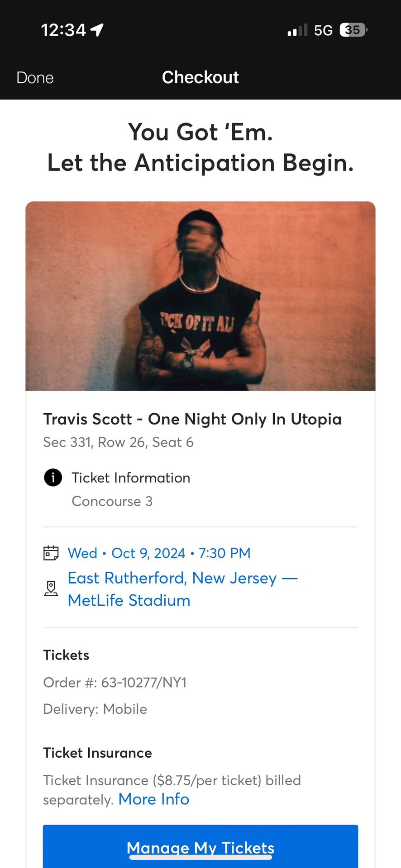This screenshot has width=401, height=868.
Task: Tap the location services arrow in status bar
Action: (x=95, y=29)
